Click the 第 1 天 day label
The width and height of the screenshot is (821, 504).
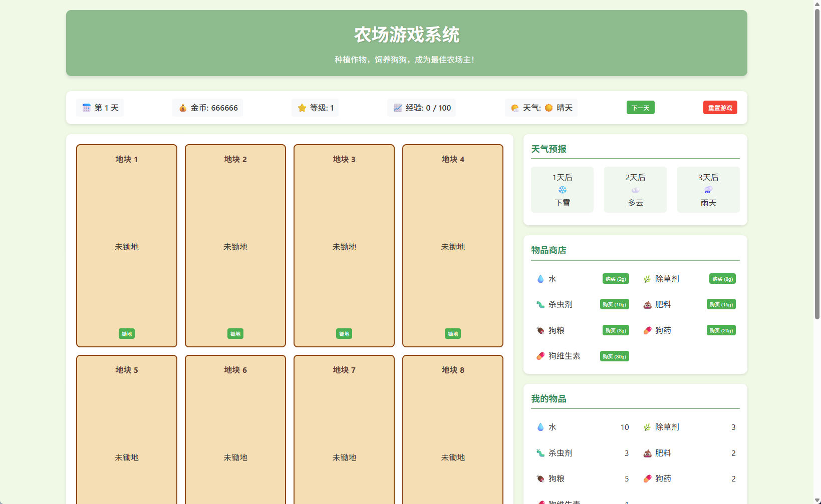coord(107,108)
